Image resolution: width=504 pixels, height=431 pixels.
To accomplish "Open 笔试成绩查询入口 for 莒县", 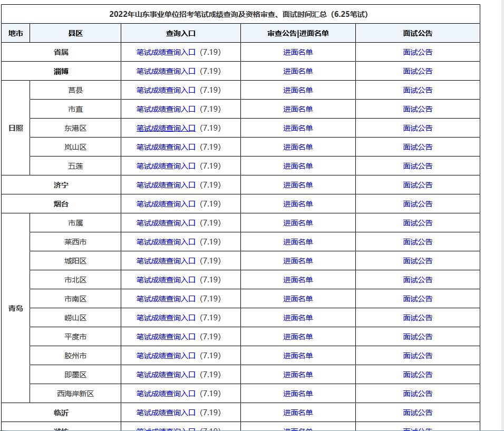I will (166, 90).
